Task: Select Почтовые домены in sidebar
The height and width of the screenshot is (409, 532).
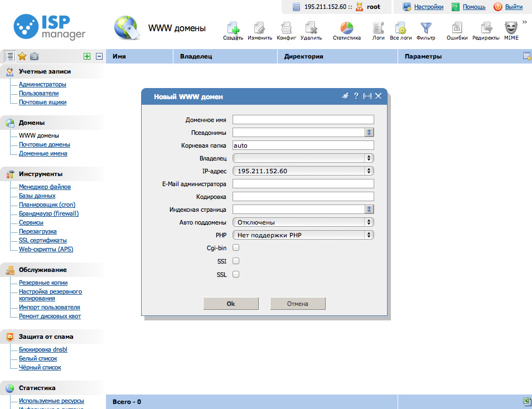Action: [45, 144]
